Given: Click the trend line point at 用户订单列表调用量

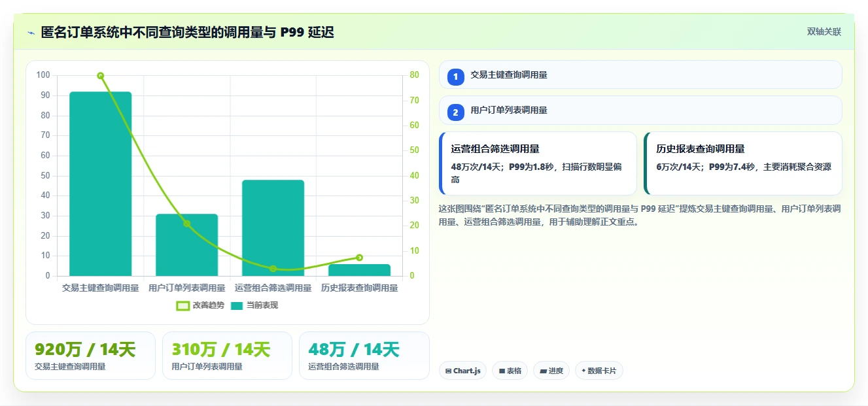Looking at the screenshot, I should pos(186,224).
